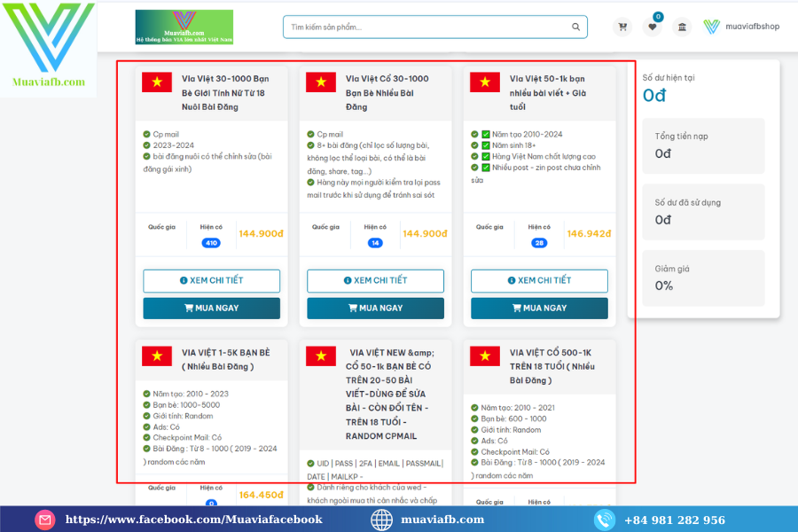Click title VIA VIỆT CỔ 500-1K TRÊN 18 TUỔI
This screenshot has width=798, height=532.
(x=552, y=366)
